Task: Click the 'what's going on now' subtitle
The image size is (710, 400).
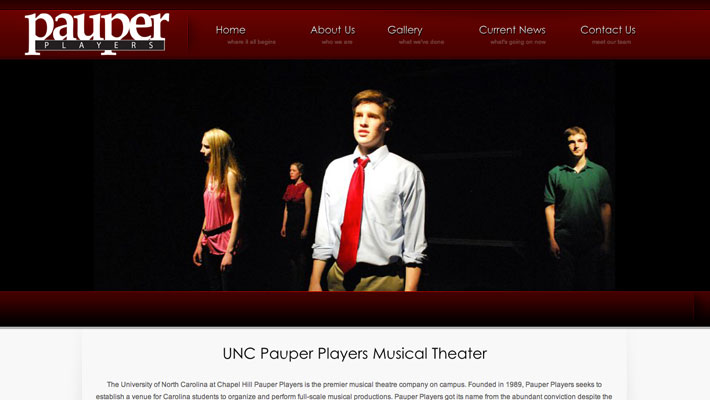Action: click(x=518, y=42)
